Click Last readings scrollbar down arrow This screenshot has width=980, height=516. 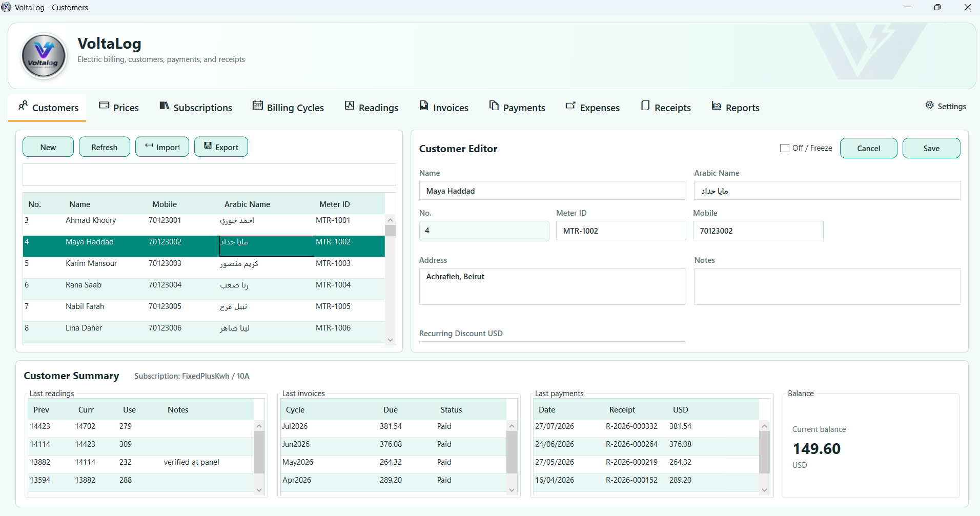click(259, 490)
